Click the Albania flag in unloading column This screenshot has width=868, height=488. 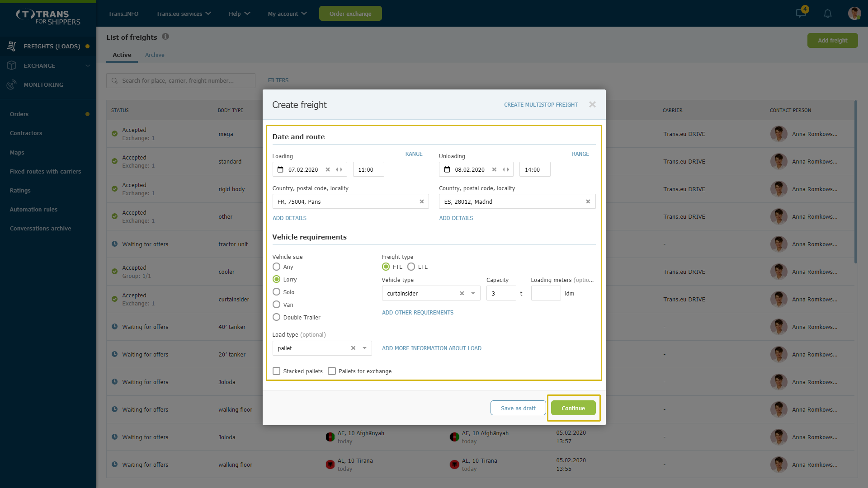tap(454, 465)
